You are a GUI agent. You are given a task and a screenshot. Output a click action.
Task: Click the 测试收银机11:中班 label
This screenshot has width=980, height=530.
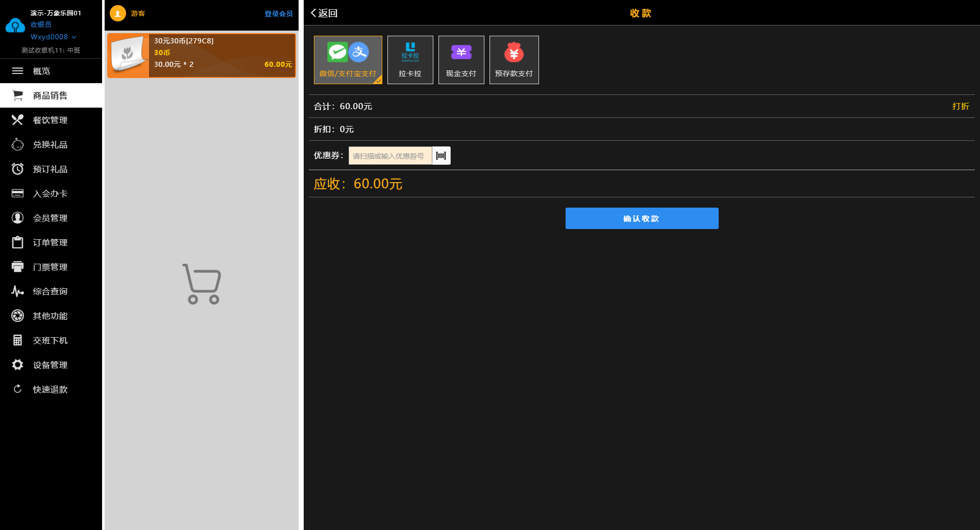click(51, 50)
